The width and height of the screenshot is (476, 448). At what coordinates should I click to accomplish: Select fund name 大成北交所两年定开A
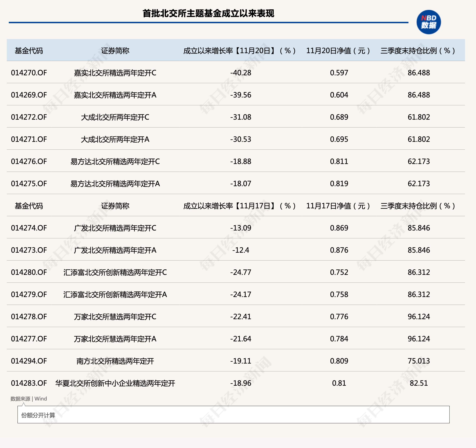[x=115, y=139]
